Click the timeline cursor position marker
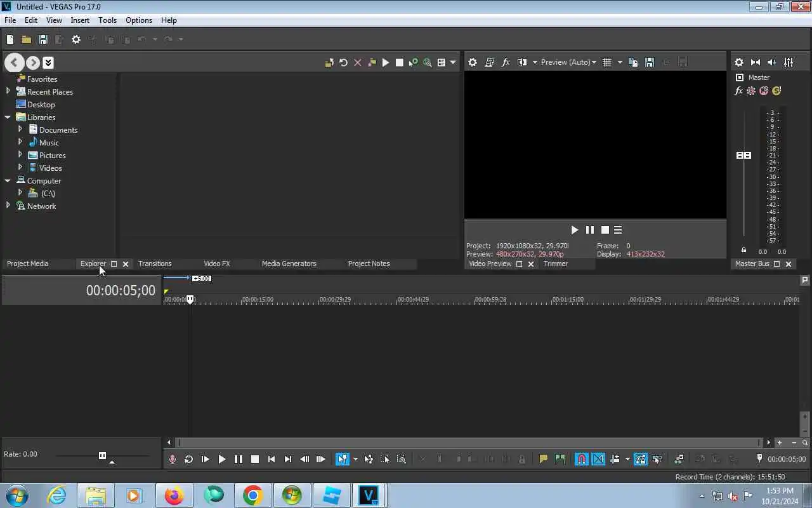Viewport: 812px width, 508px height. click(190, 300)
